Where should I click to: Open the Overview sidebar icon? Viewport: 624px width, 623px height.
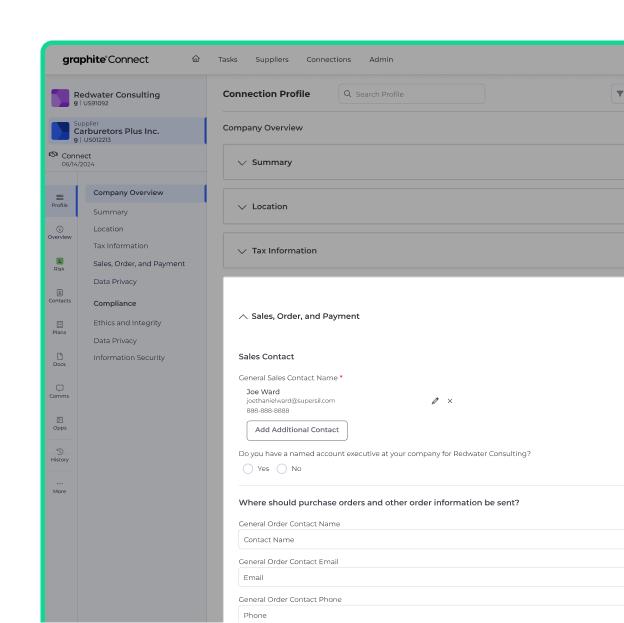coord(60,232)
